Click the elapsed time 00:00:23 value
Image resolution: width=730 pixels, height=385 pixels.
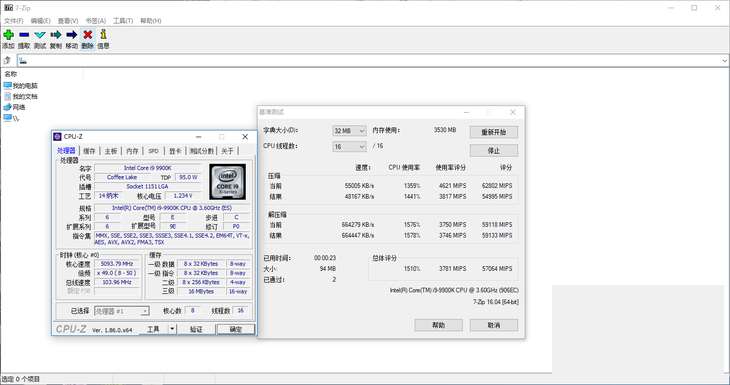[324, 258]
